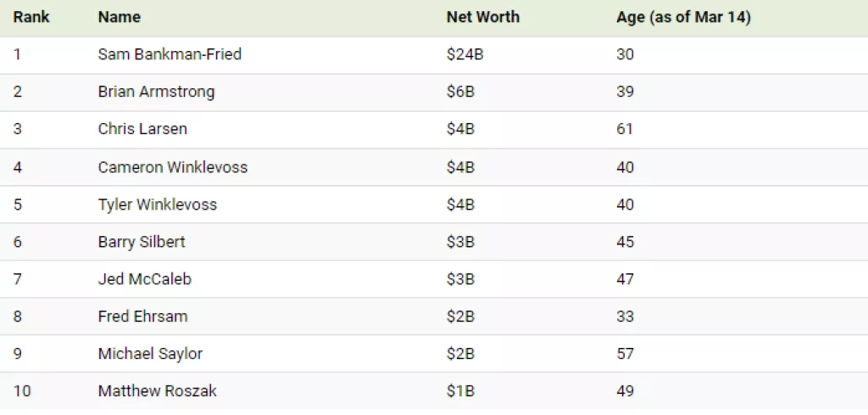This screenshot has width=868, height=415.
Task: Click Fred Ehrsam in the table
Action: pyautogui.click(x=142, y=317)
